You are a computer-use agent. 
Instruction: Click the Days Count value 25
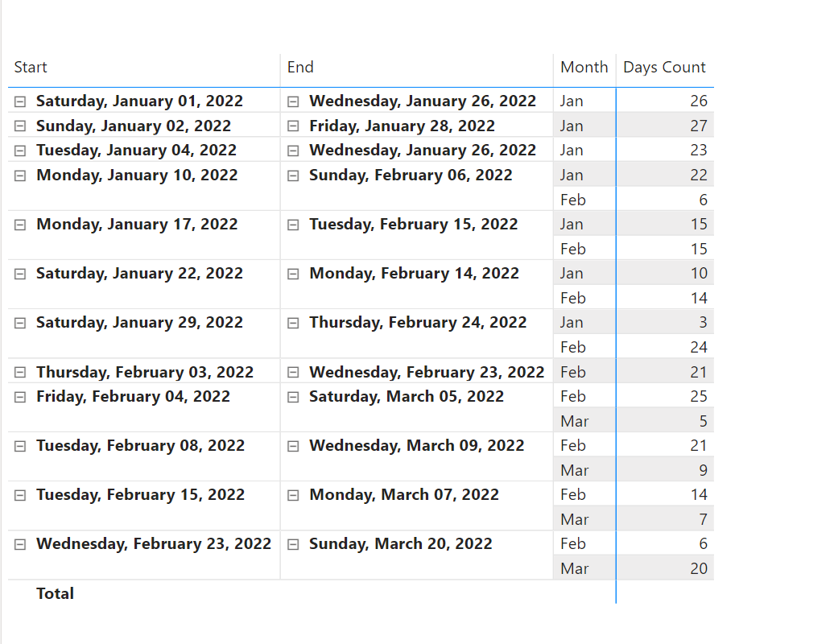(x=699, y=396)
